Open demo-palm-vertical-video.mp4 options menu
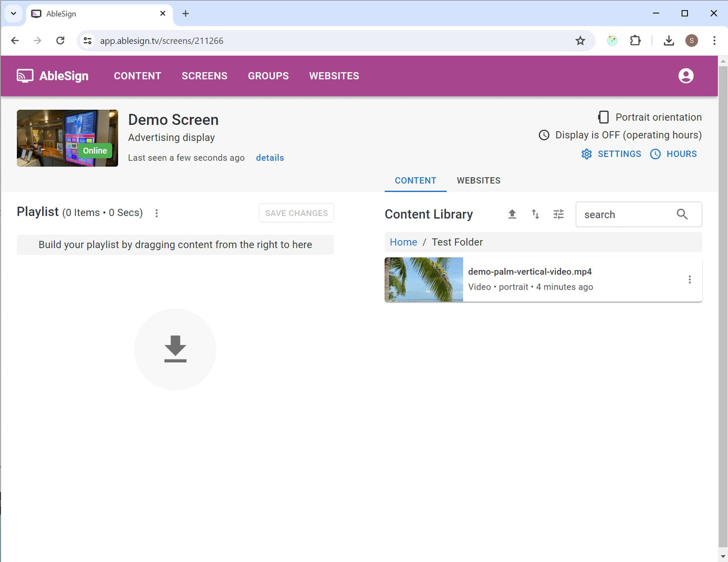728x562 pixels. pos(690,279)
